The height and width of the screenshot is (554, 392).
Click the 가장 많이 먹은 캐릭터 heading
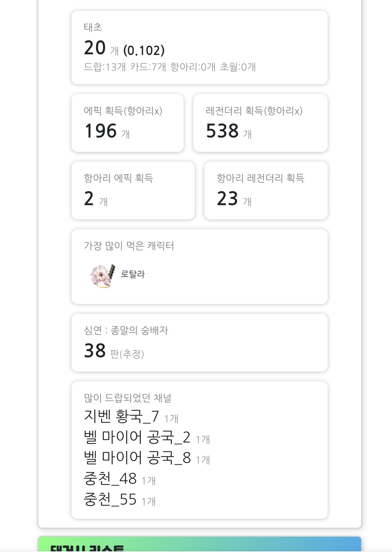coord(129,246)
